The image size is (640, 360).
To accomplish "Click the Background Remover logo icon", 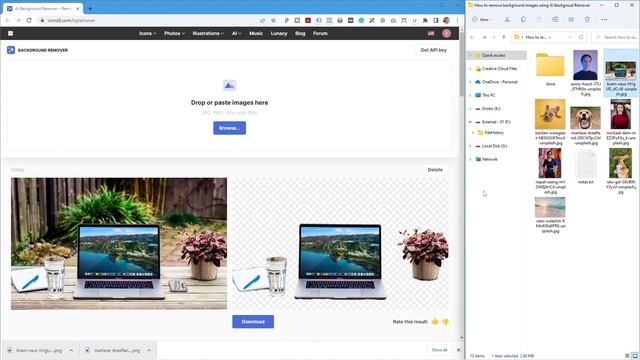I will [x=11, y=50].
